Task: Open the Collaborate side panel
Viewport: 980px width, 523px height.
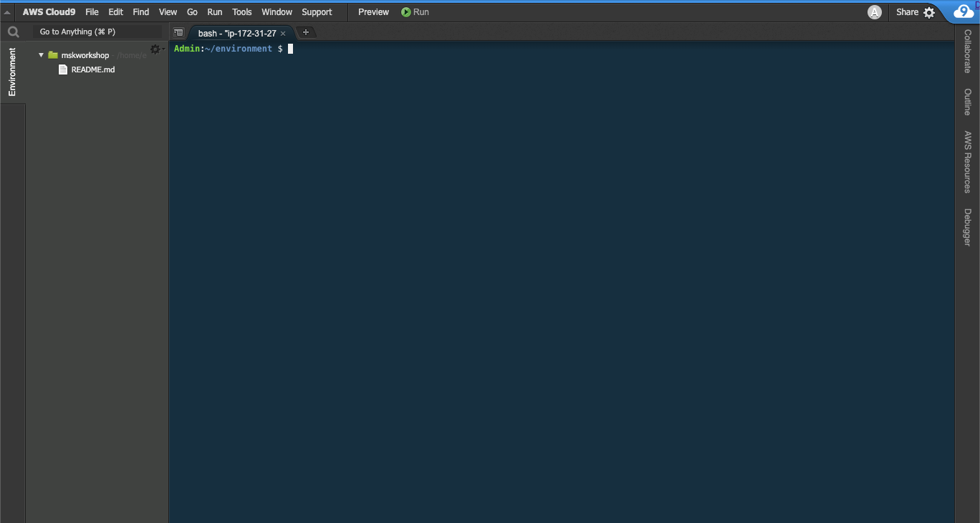Action: [967, 51]
